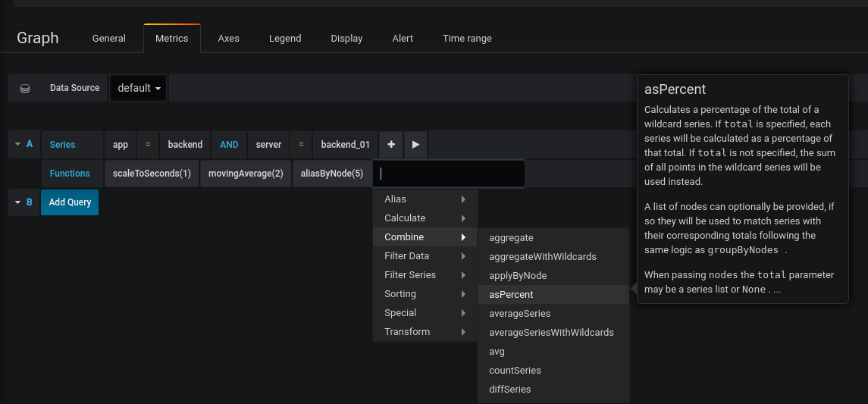Screen dimensions: 868x404
Task: Open the default data source dropdown
Action: tap(139, 88)
